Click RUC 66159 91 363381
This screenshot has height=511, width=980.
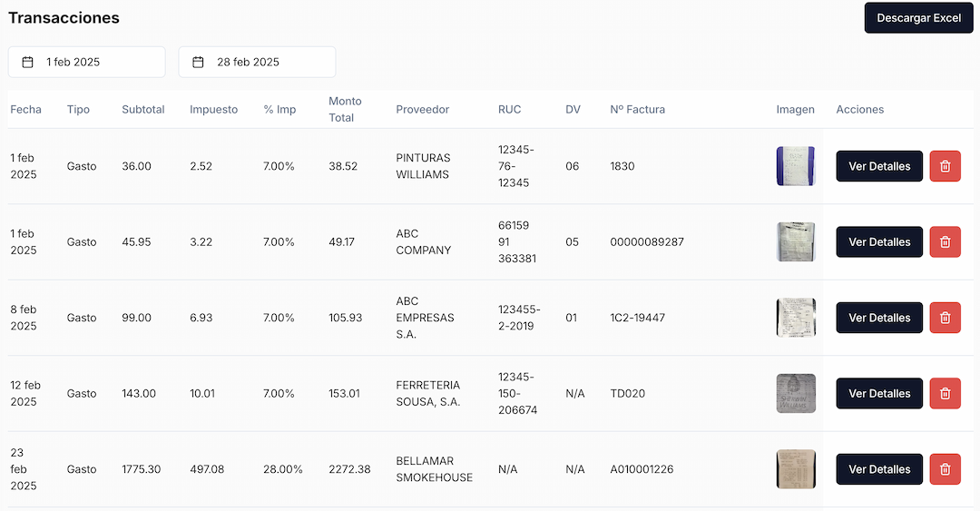(x=517, y=242)
